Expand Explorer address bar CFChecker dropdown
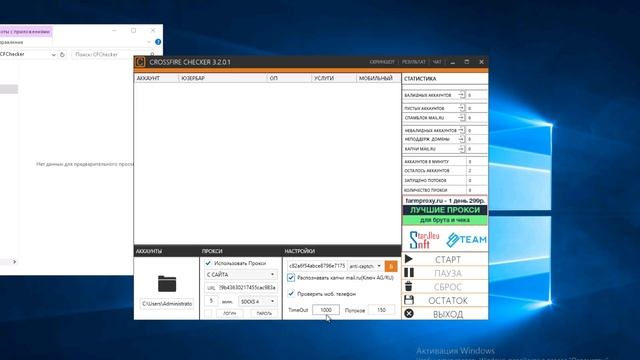This screenshot has height=360, width=640. (53, 55)
